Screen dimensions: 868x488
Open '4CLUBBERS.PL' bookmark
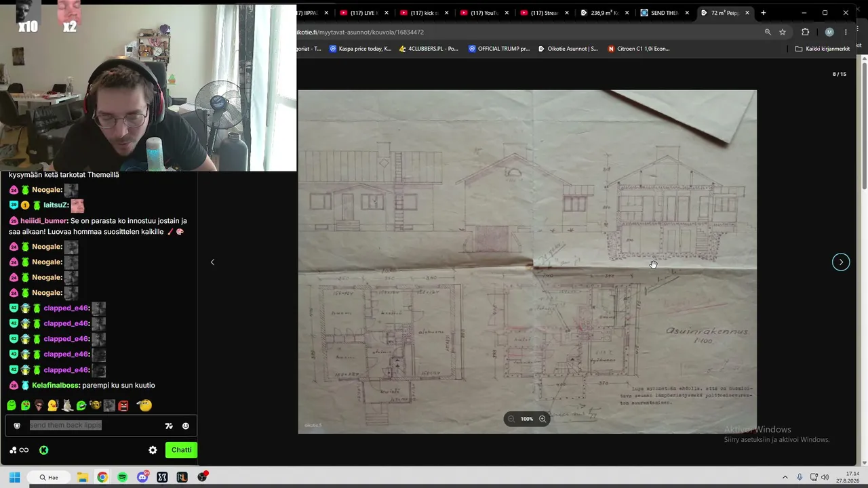point(429,49)
